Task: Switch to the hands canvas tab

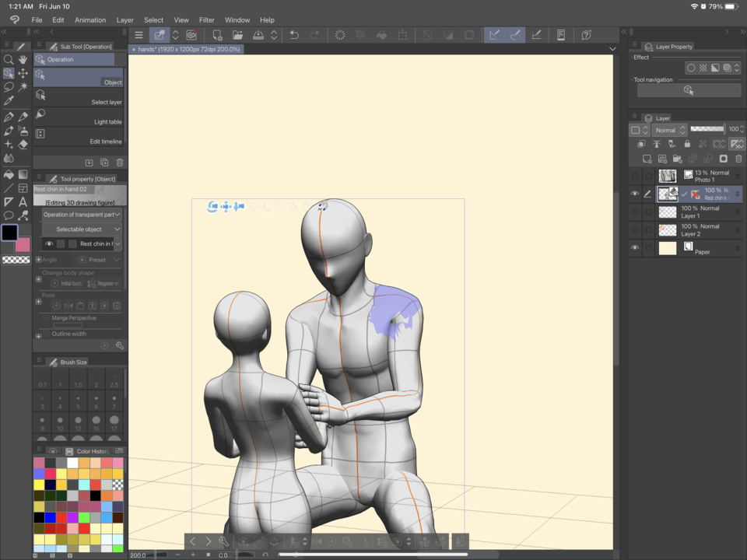Action: pyautogui.click(x=186, y=49)
